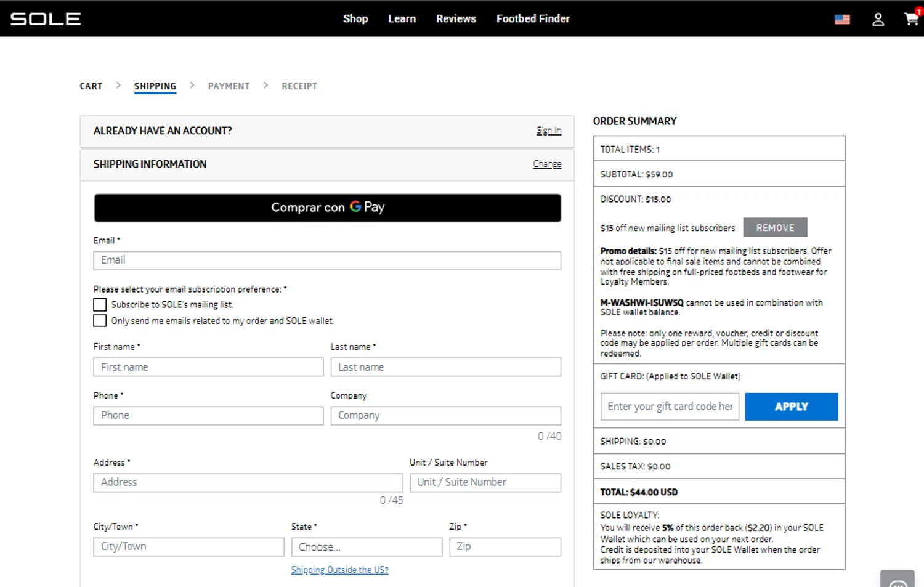
Task: Click the SALES TAX: $0.00 row
Action: click(x=719, y=466)
